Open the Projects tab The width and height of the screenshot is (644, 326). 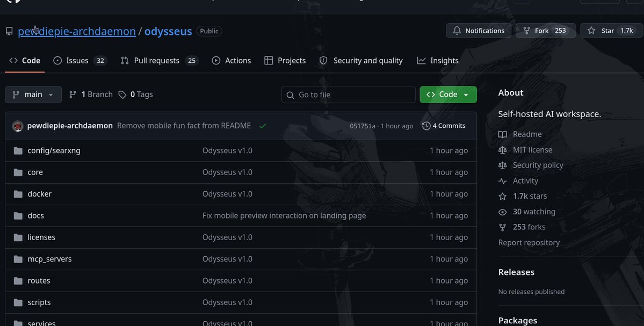(x=285, y=61)
